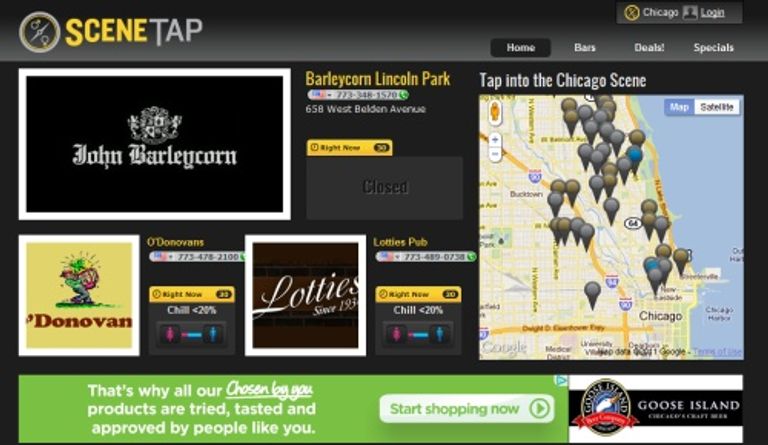Click the female icon in Lotties gender ratio

[396, 334]
